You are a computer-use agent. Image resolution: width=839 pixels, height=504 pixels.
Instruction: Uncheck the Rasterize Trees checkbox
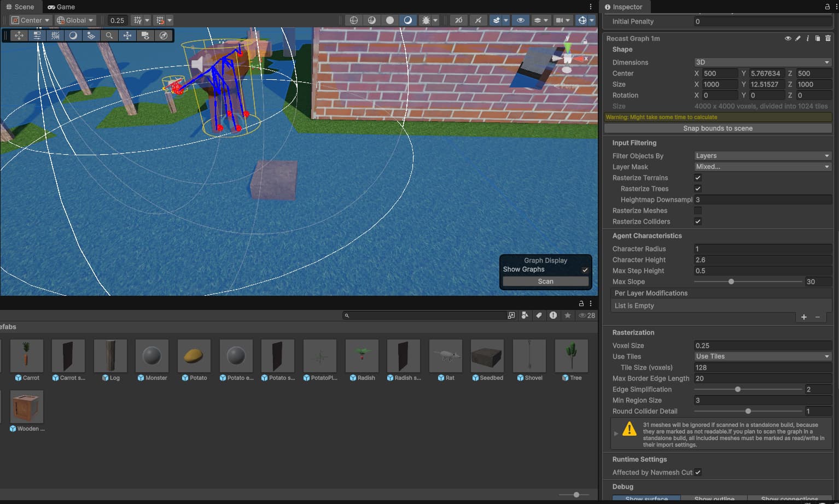(698, 189)
